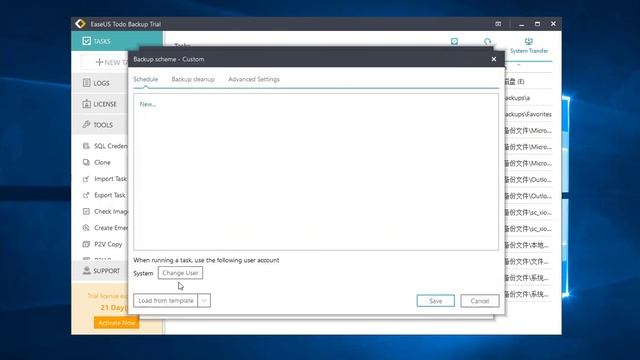The width and height of the screenshot is (640, 360).
Task: Click the System Transfer label
Action: (x=529, y=51)
